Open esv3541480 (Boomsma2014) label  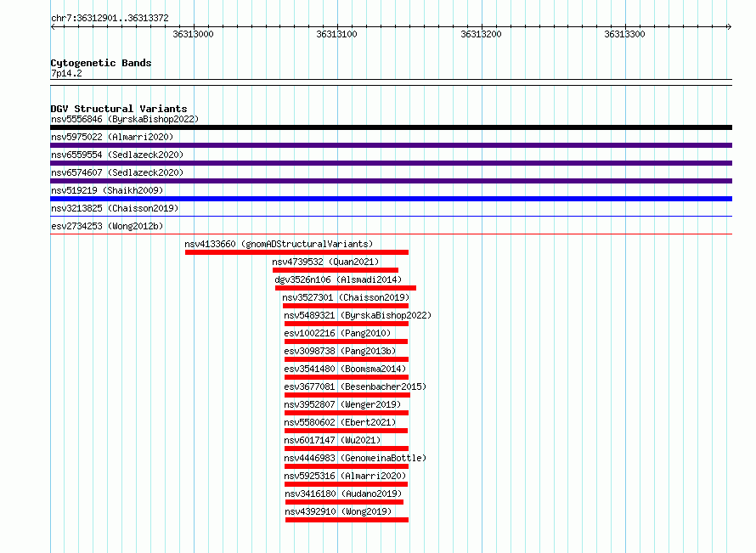(x=345, y=369)
